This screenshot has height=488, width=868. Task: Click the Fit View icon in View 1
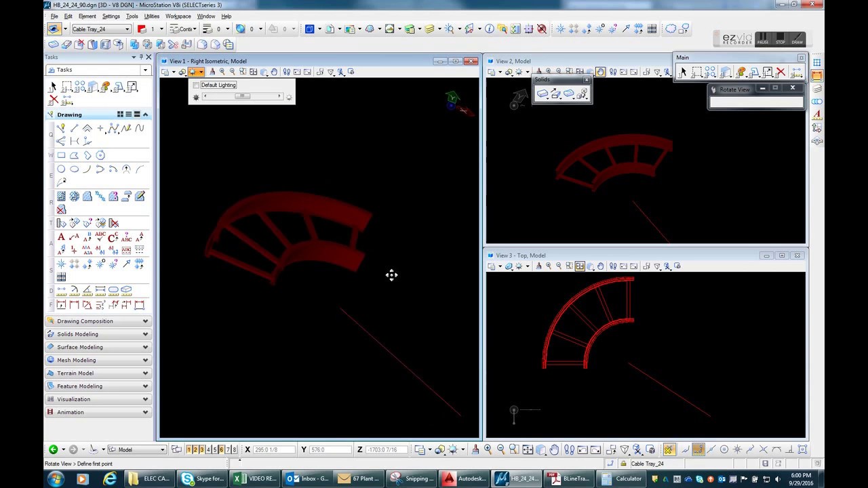click(254, 72)
